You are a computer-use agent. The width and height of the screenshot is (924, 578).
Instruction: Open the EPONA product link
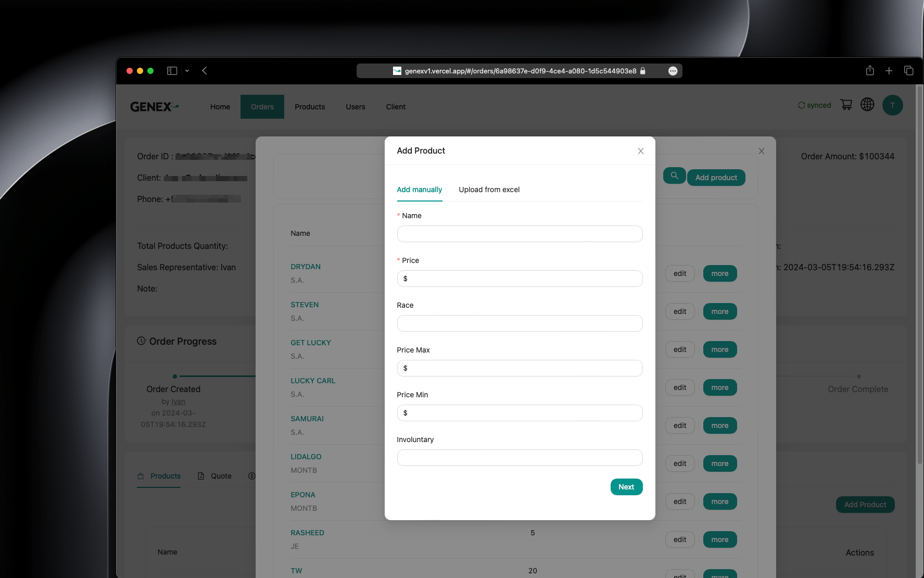pyautogui.click(x=303, y=495)
